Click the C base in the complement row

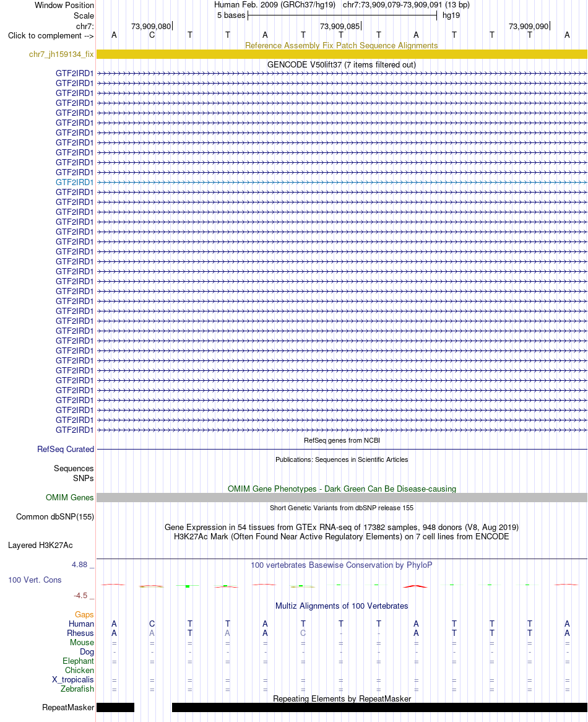pyautogui.click(x=152, y=35)
